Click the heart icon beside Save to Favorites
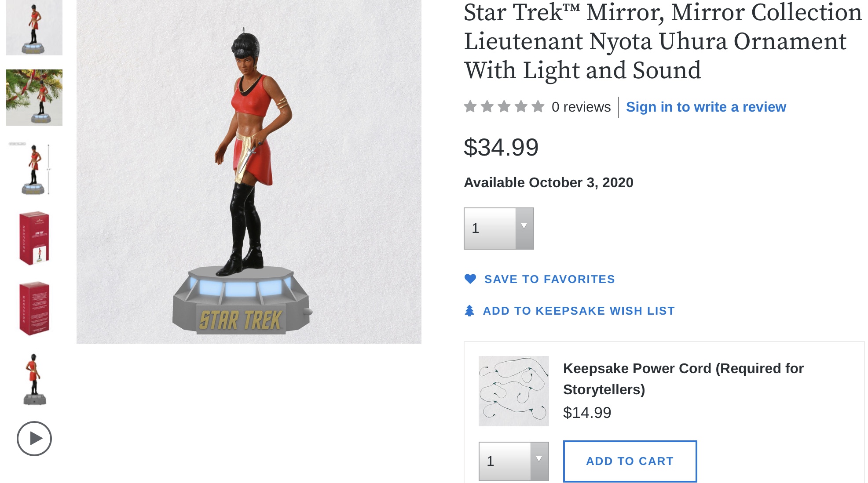Viewport: 868px width, 483px height. (x=470, y=279)
